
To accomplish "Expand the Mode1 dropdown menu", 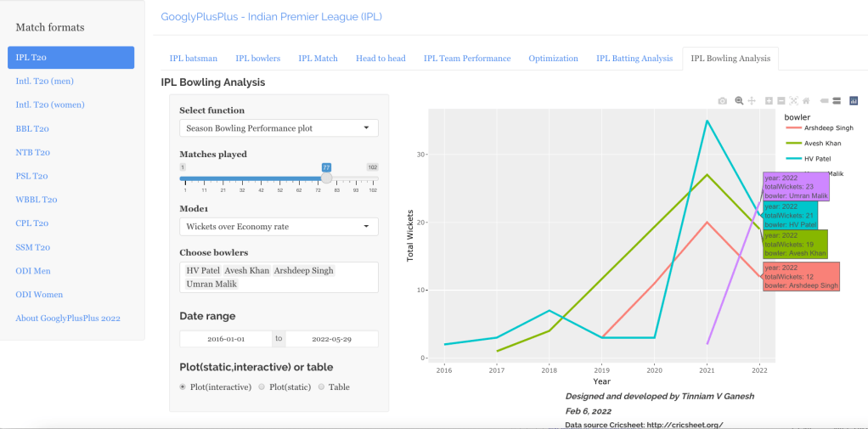I will (x=279, y=227).
